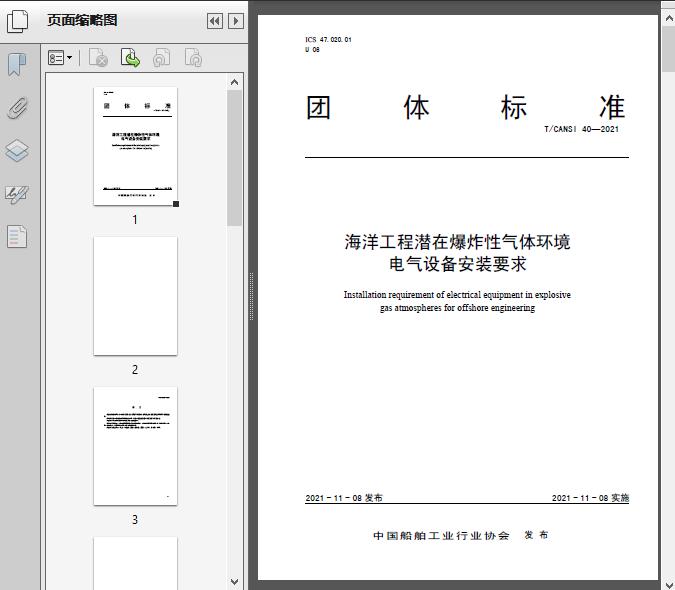Screen dimensions: 675x590
Task: Jump to page 3 thumbnail
Action: pyautogui.click(x=135, y=446)
